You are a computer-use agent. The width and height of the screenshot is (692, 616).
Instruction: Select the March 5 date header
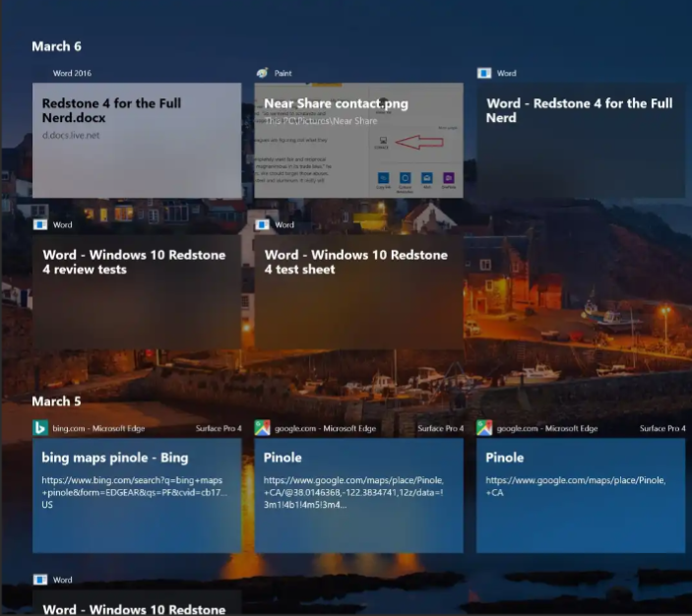pyautogui.click(x=57, y=401)
